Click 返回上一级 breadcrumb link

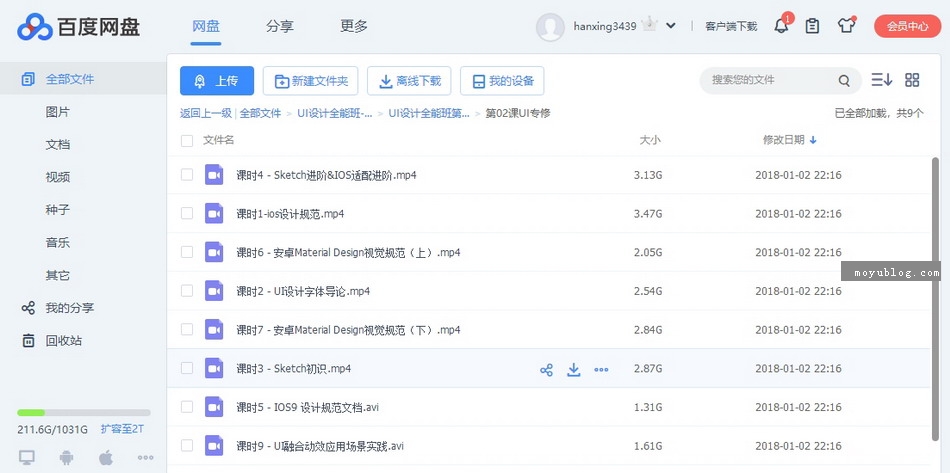pos(206,113)
